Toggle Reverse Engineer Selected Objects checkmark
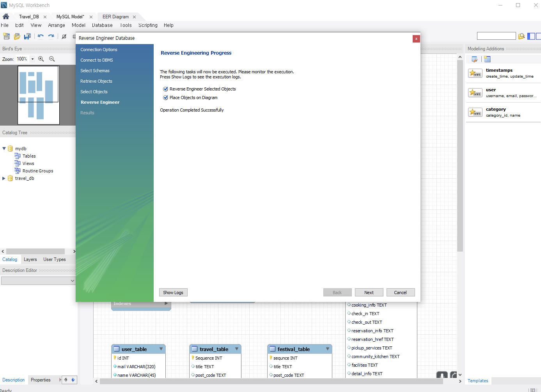The image size is (541, 392). 165,89
